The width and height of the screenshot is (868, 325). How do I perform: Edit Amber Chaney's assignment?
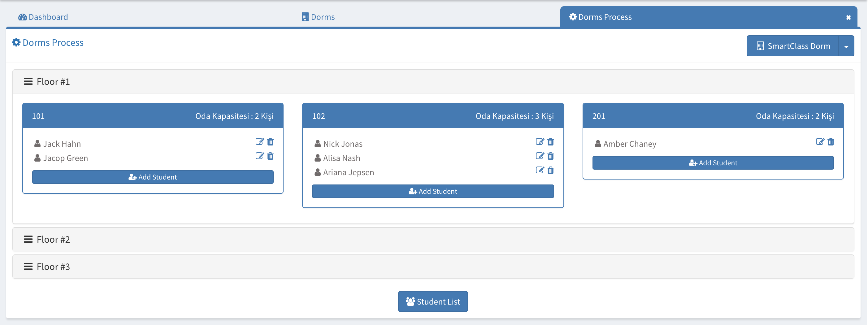coord(820,142)
